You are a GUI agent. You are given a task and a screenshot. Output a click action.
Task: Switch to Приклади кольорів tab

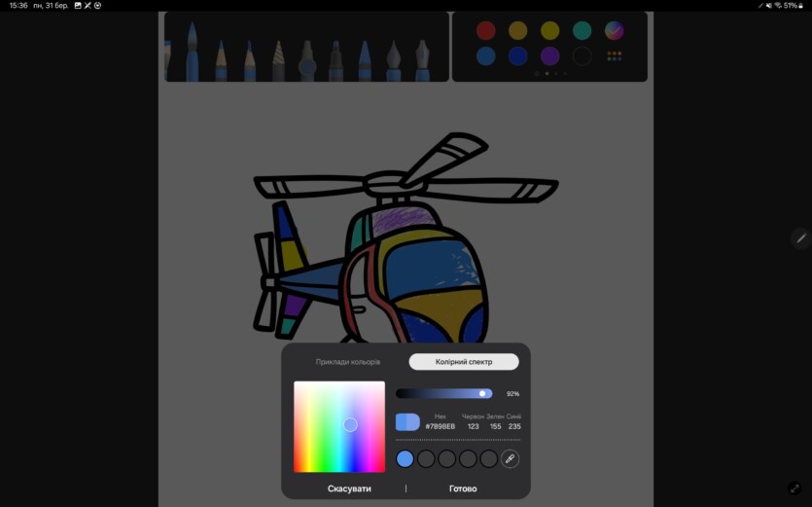tap(347, 362)
